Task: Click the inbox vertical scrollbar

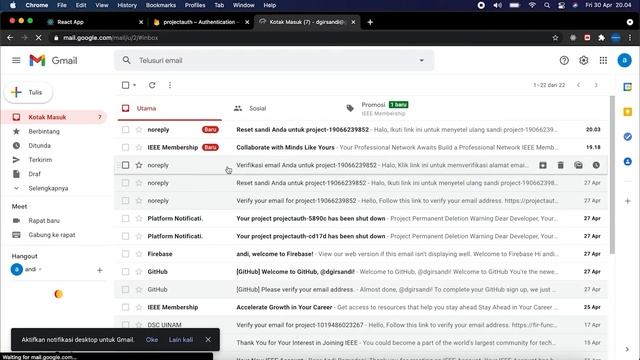Action: (x=612, y=176)
